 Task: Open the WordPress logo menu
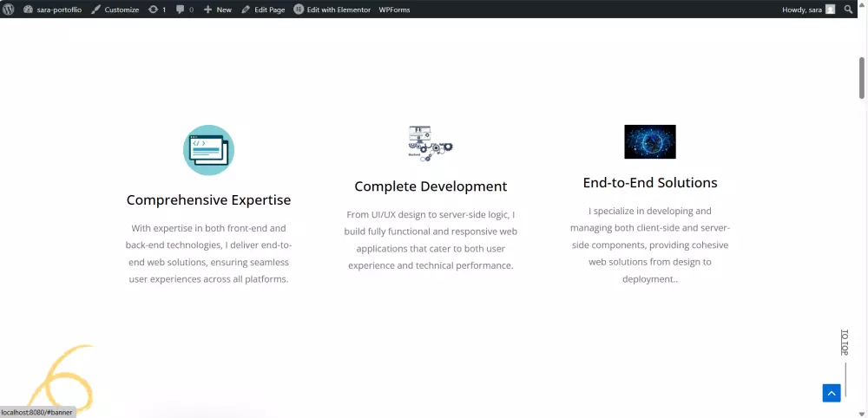(x=9, y=10)
